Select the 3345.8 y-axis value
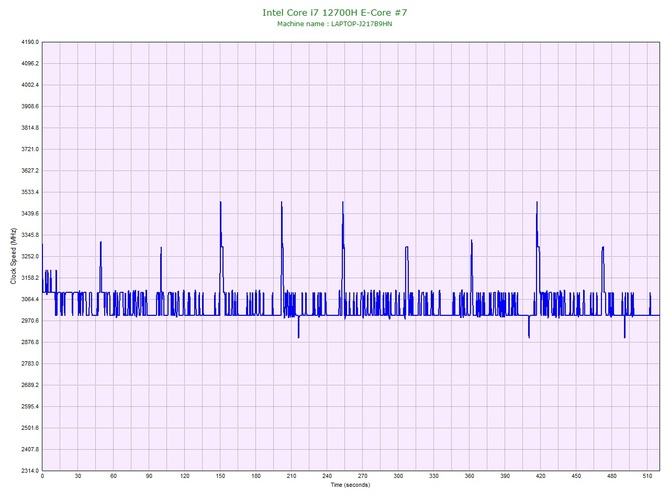Screen dimensions: 670x502 click(x=30, y=235)
